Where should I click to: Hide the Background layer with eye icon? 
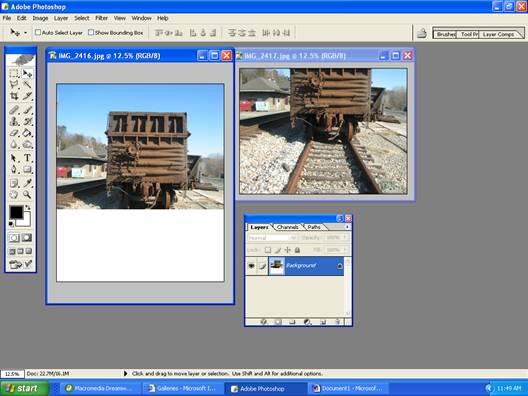coord(251,266)
